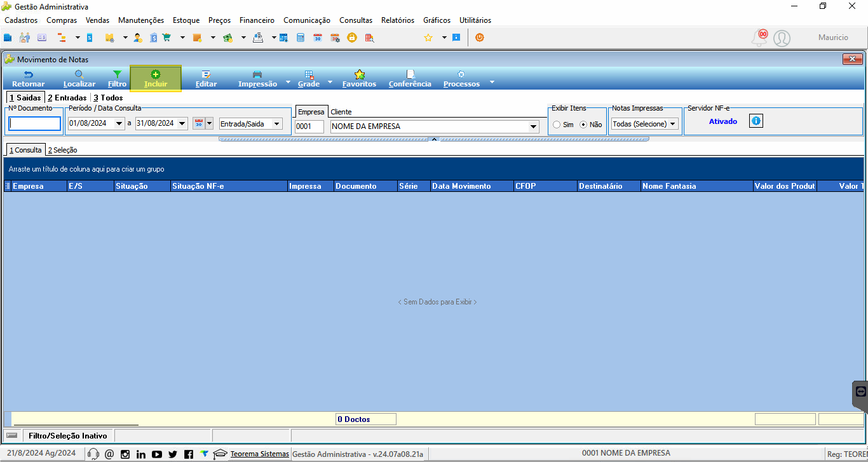Open Todas (Selecione) Notas Impressas dropdown
The width and height of the screenshot is (868, 462).
pyautogui.click(x=672, y=124)
